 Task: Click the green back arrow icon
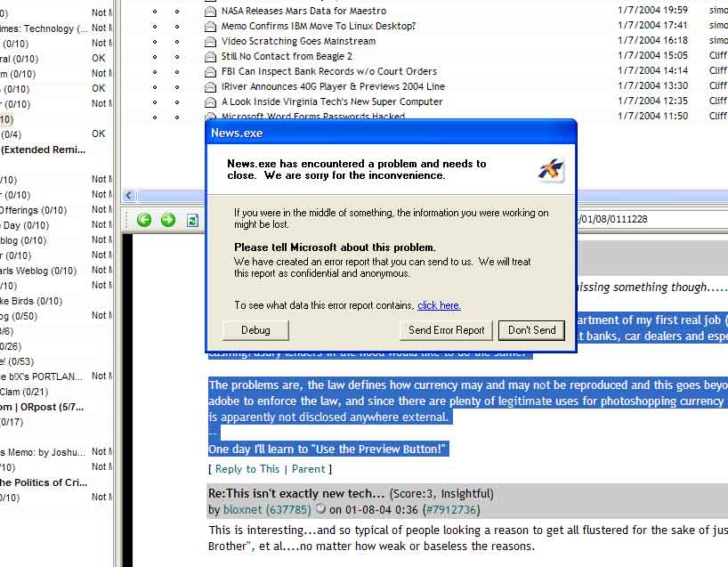click(x=144, y=220)
